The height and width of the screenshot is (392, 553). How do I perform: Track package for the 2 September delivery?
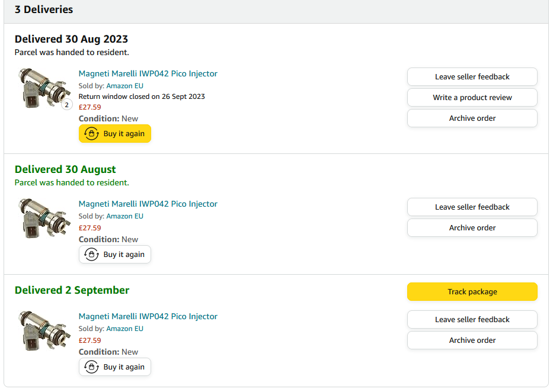point(472,292)
